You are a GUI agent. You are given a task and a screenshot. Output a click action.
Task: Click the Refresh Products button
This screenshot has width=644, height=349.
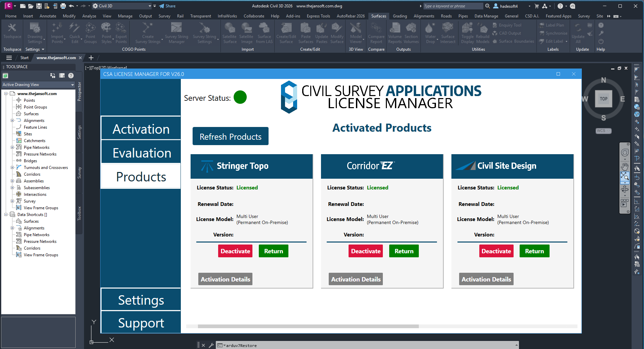[230, 136]
